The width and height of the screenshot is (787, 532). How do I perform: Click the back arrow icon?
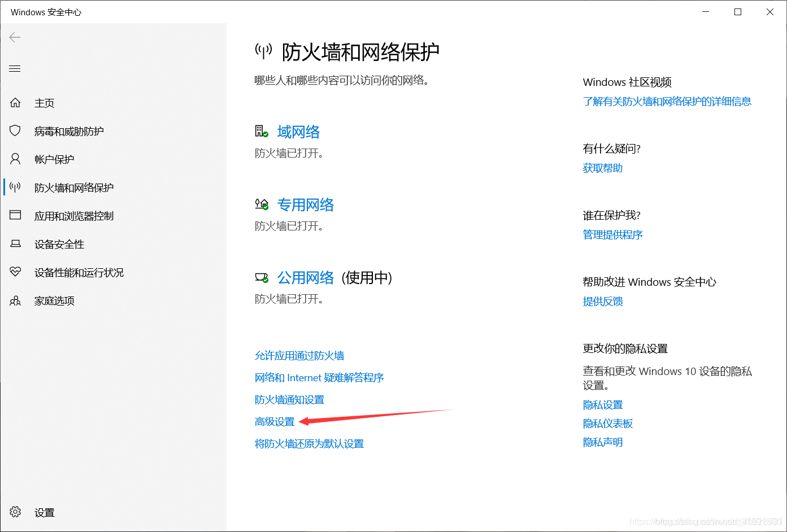click(x=15, y=37)
